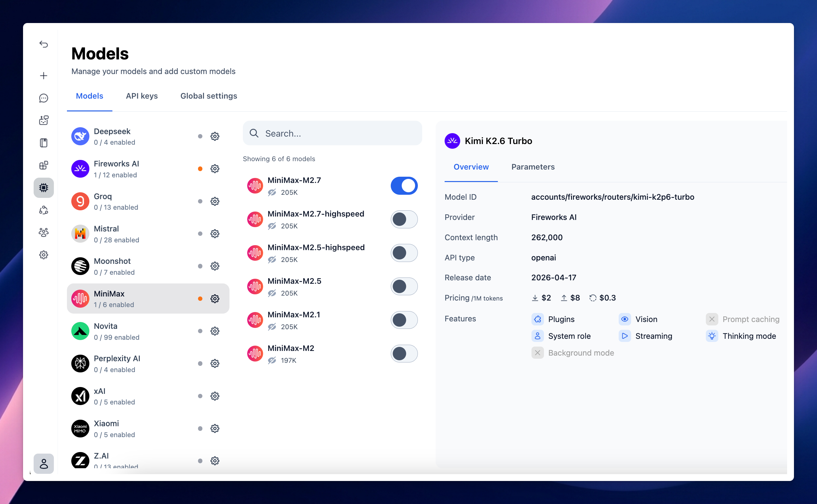Click the plus new chat icon

(x=44, y=76)
